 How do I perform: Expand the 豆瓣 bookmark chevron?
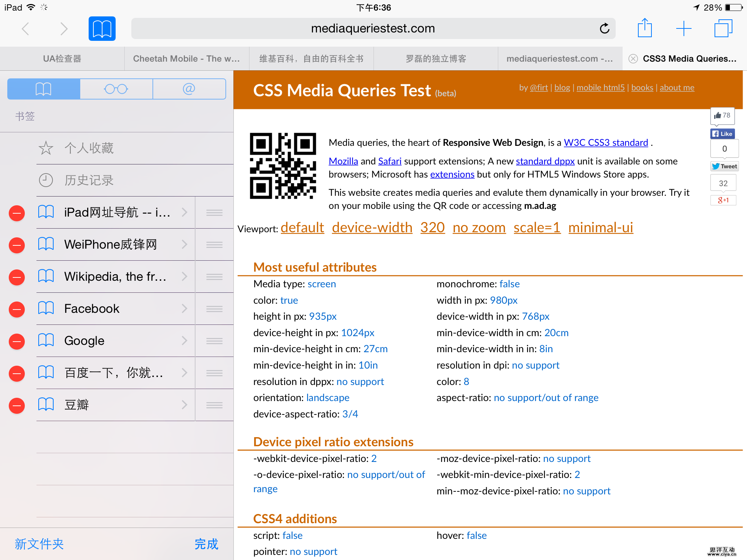coord(185,405)
